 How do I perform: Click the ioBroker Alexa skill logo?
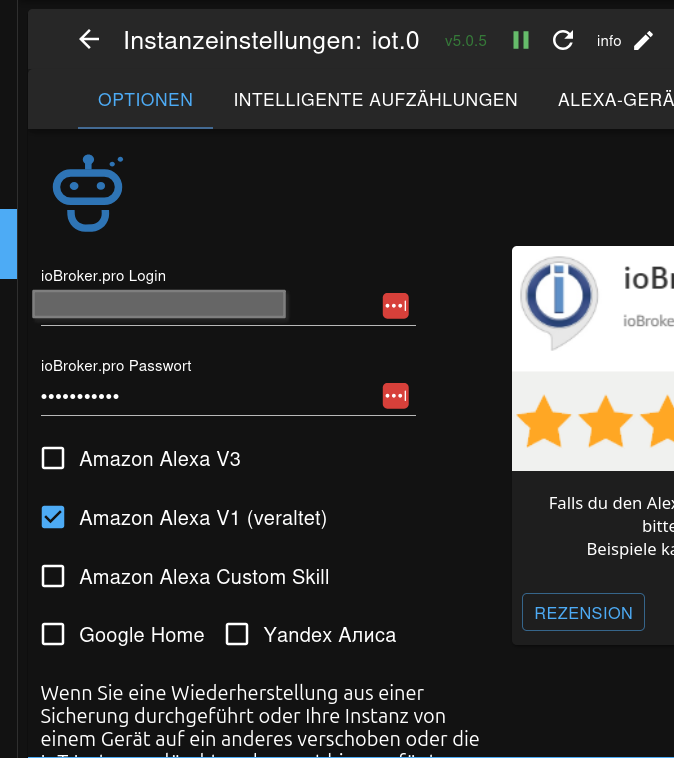560,303
